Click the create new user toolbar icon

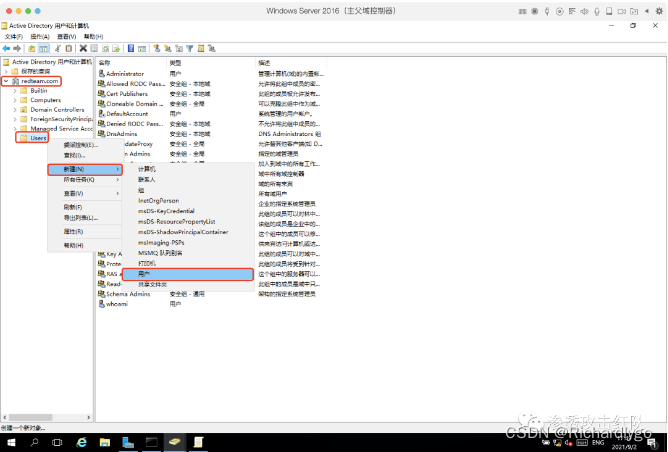[157, 49]
